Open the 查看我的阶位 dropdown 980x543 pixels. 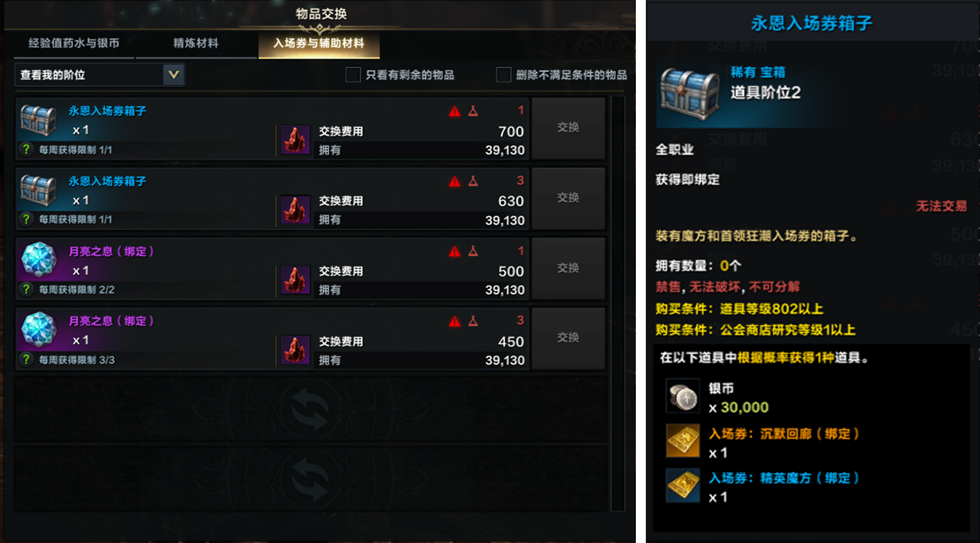[100, 75]
